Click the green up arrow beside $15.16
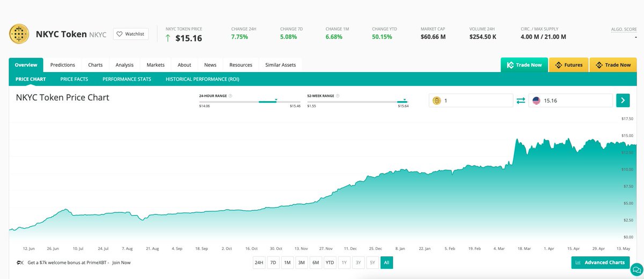The height and width of the screenshot is (279, 644). [169, 38]
